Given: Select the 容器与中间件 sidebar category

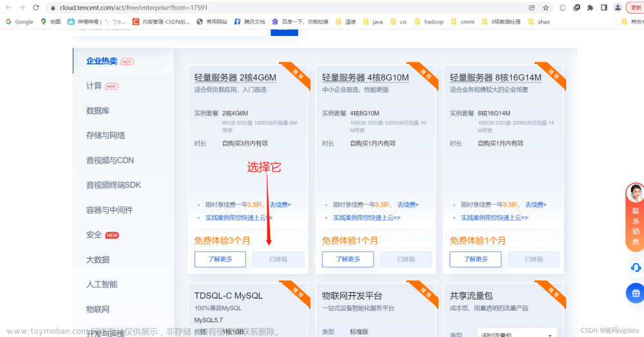Looking at the screenshot, I should click(x=123, y=210).
